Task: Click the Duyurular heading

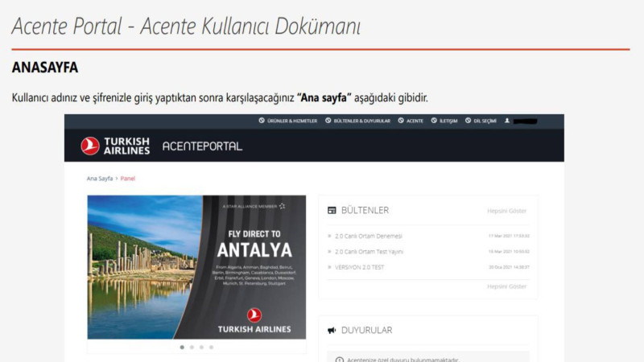Action: (x=366, y=331)
